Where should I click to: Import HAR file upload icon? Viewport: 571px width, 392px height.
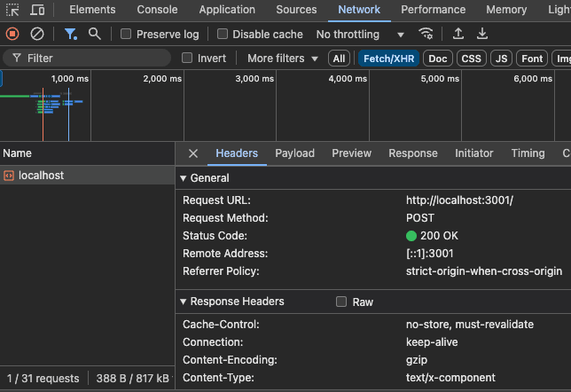click(458, 34)
